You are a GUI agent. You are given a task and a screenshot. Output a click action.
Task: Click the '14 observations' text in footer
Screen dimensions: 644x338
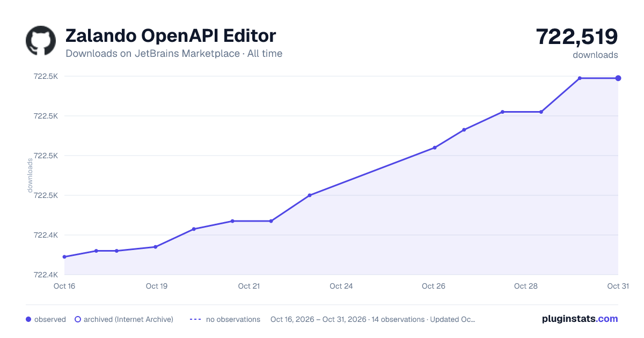[397, 319]
